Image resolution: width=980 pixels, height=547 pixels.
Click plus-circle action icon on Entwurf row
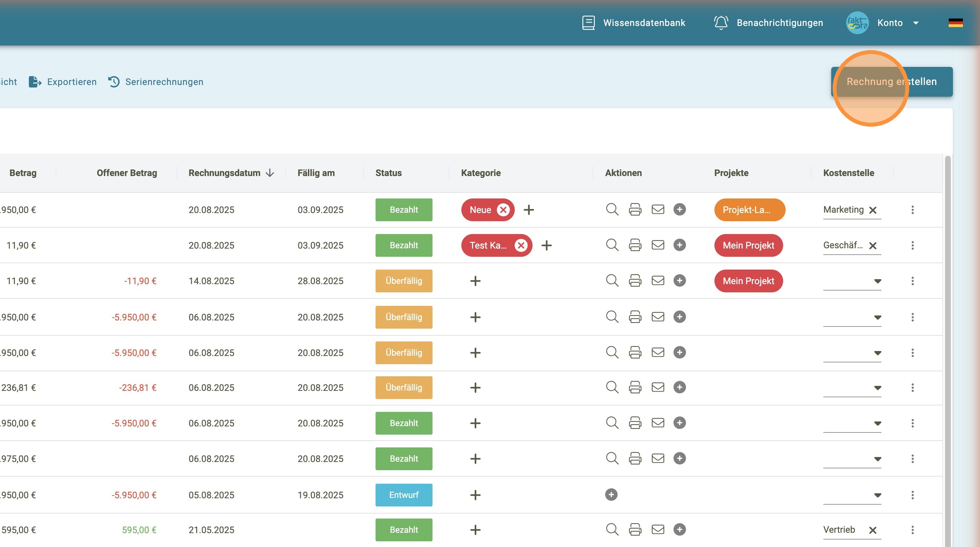[x=611, y=495]
